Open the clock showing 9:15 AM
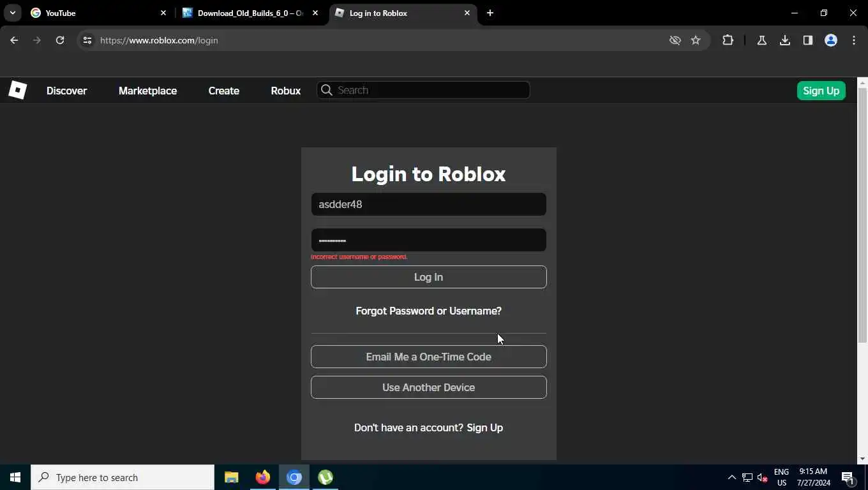868x490 pixels. tap(813, 477)
